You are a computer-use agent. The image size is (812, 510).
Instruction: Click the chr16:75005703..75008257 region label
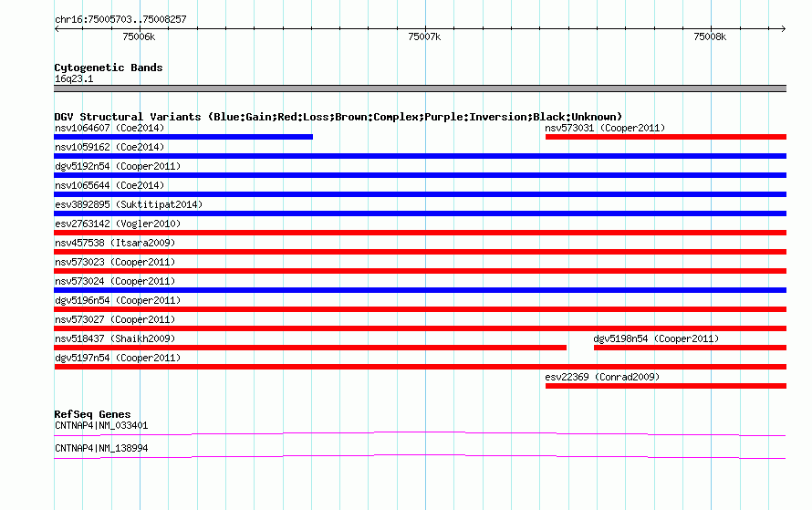tap(120, 19)
